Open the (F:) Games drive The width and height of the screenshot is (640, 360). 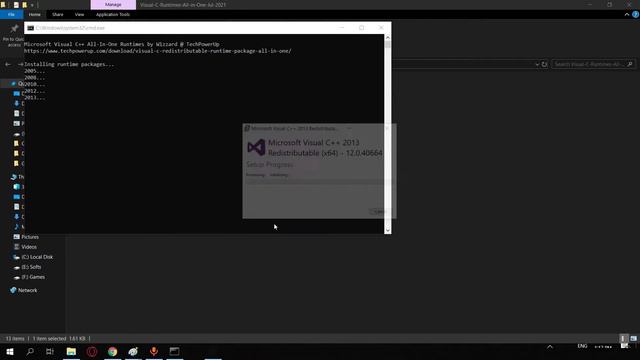[33, 277]
